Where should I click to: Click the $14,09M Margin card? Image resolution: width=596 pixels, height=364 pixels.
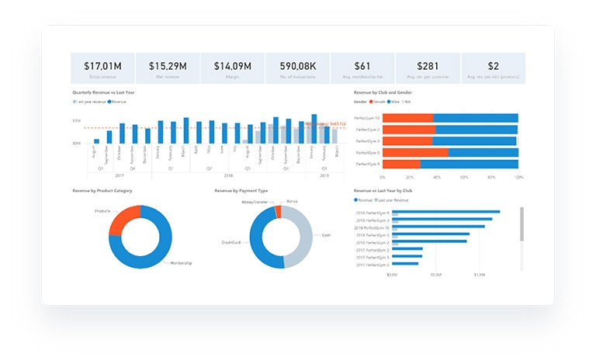click(233, 68)
